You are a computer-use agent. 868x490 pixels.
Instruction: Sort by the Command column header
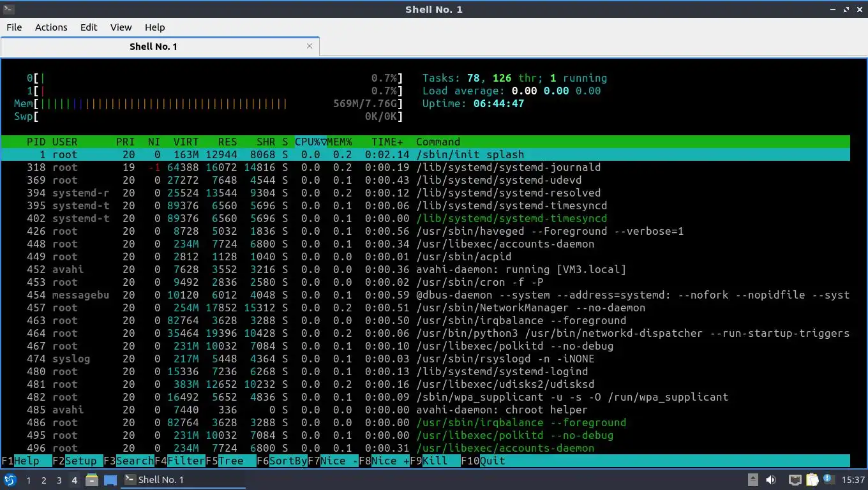(438, 142)
